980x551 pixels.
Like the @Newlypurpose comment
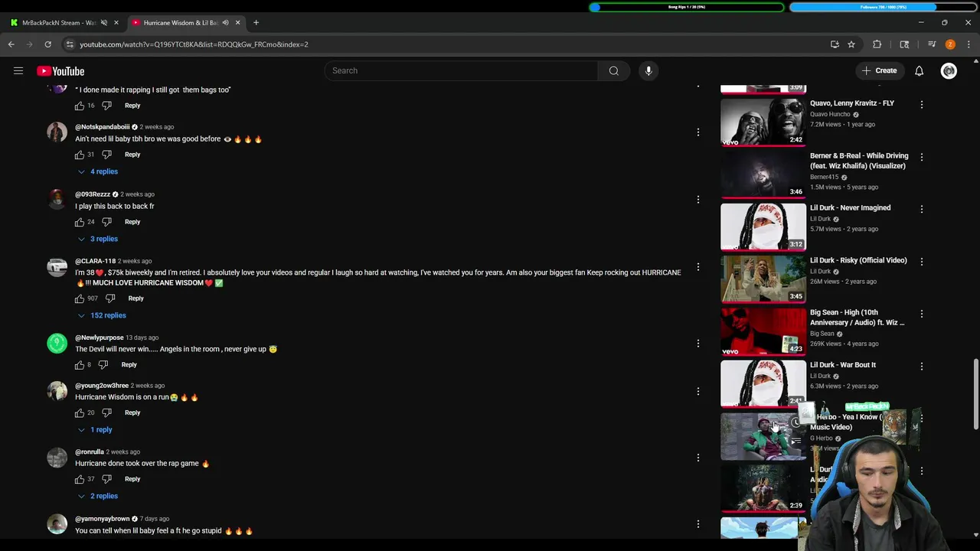click(80, 365)
